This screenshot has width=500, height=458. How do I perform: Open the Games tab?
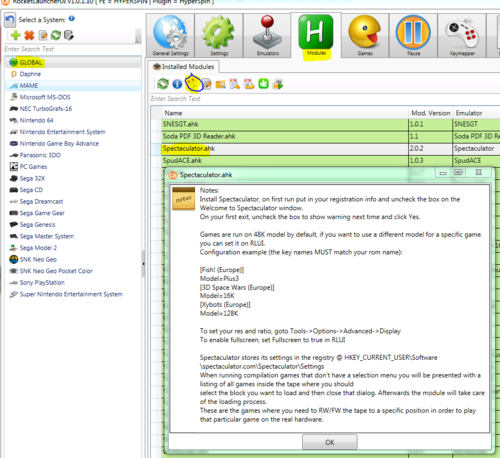tap(365, 36)
